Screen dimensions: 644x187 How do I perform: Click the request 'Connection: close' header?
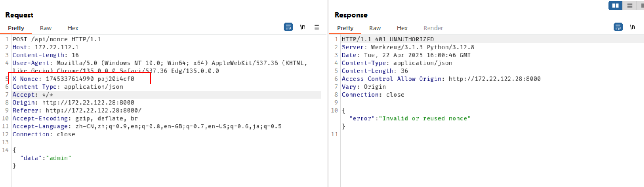click(44, 134)
